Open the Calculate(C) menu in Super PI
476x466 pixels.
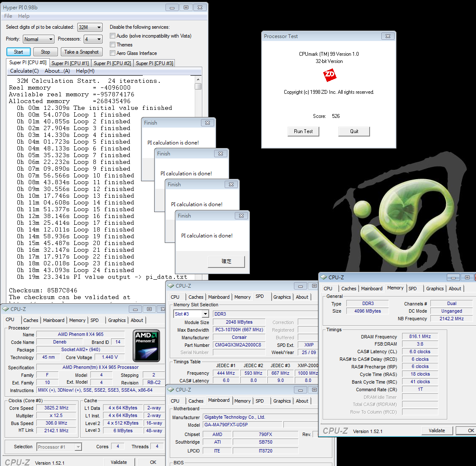(24, 71)
